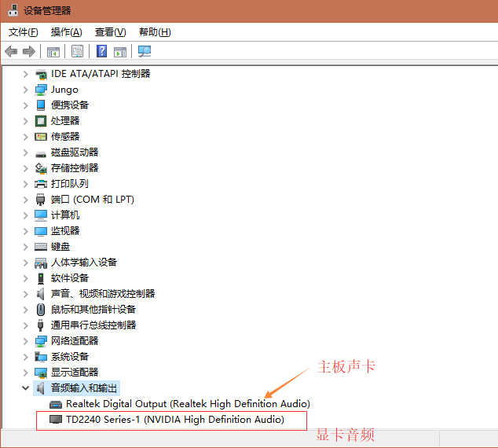
Task: Click the TD2240 Series-1 monitor icon
Action: pyautogui.click(x=56, y=420)
